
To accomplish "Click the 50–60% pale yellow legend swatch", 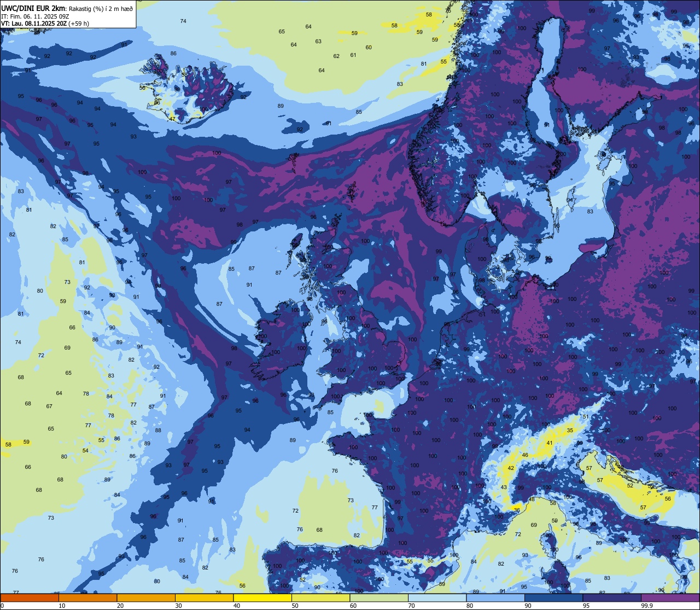I will click(320, 597).
